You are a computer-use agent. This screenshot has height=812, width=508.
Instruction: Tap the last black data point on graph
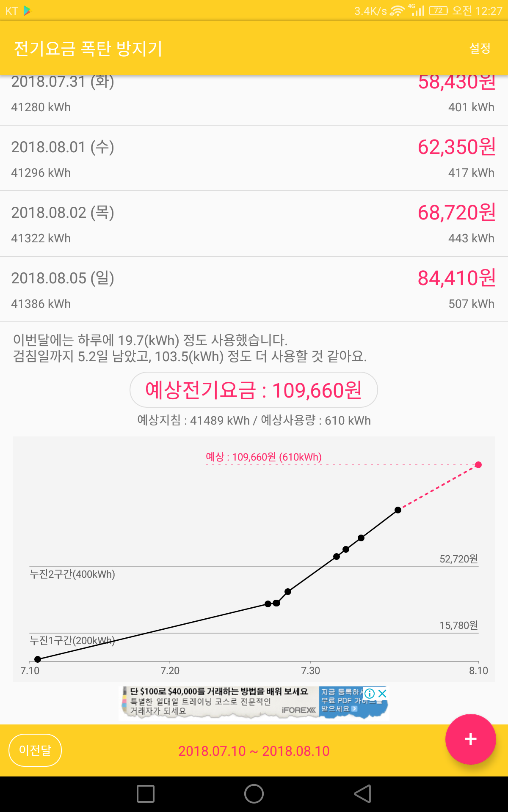click(398, 510)
